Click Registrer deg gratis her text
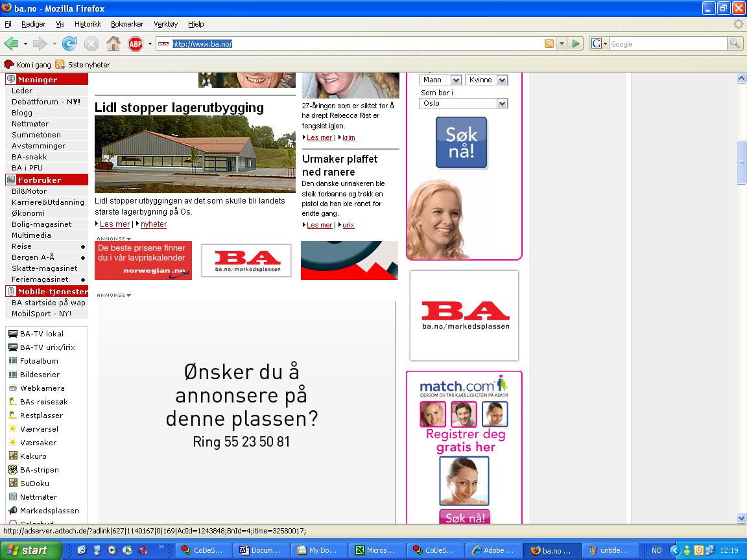Screen dimensions: 747x560 [466, 441]
